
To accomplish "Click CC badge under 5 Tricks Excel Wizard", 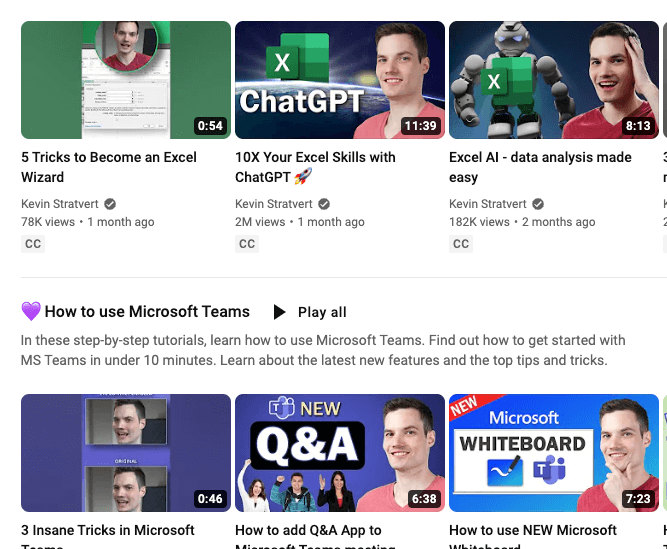I will (x=33, y=243).
